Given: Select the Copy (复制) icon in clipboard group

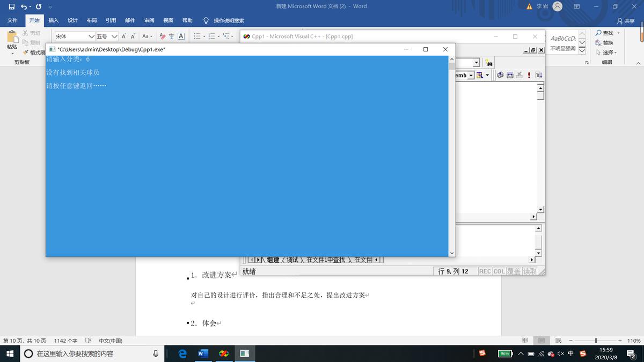Looking at the screenshot, I should 25,42.
